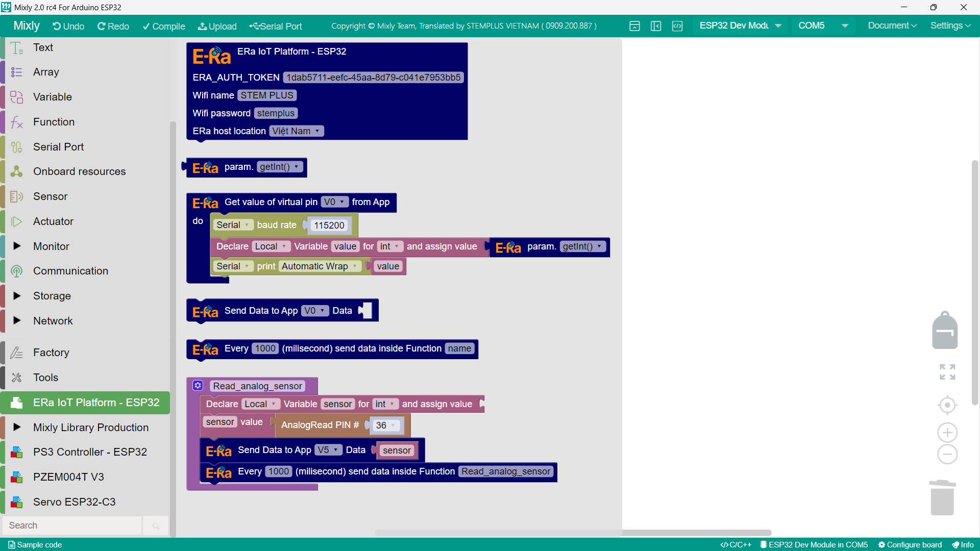Click the zoom out minus icon
The width and height of the screenshot is (980, 551).
pyautogui.click(x=947, y=454)
